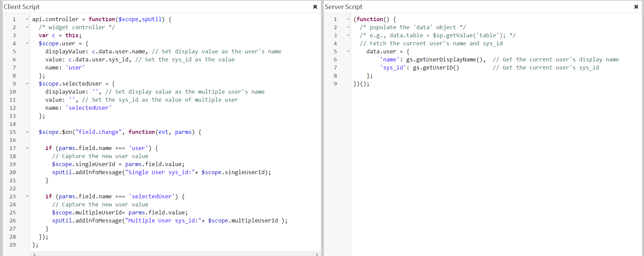Close the Server Script panel
This screenshot has width=644, height=256.
pos(636,7)
